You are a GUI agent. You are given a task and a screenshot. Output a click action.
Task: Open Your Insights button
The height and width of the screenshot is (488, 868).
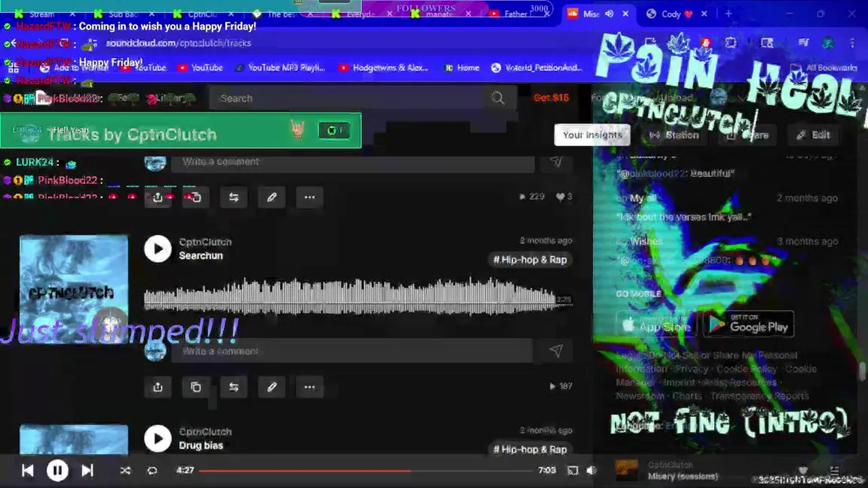pos(592,135)
